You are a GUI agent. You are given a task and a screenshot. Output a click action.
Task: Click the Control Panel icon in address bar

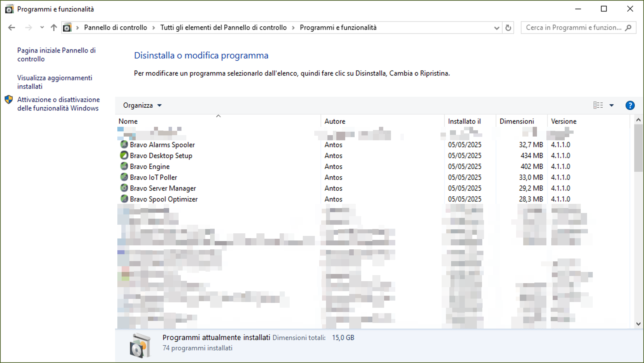click(67, 27)
